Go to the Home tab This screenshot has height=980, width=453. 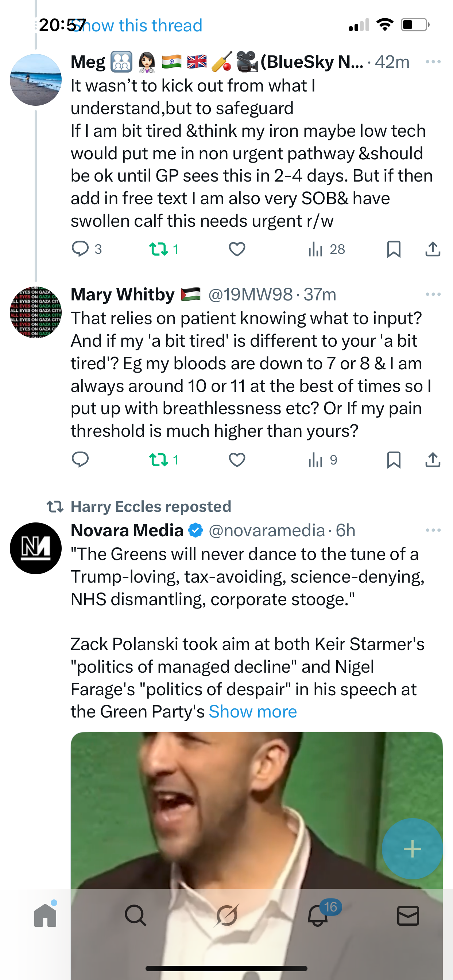coord(45,915)
